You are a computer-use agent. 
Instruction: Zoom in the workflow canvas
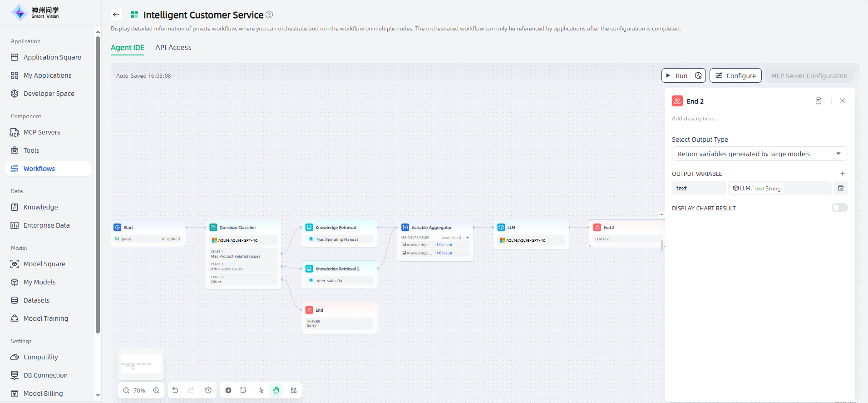156,390
